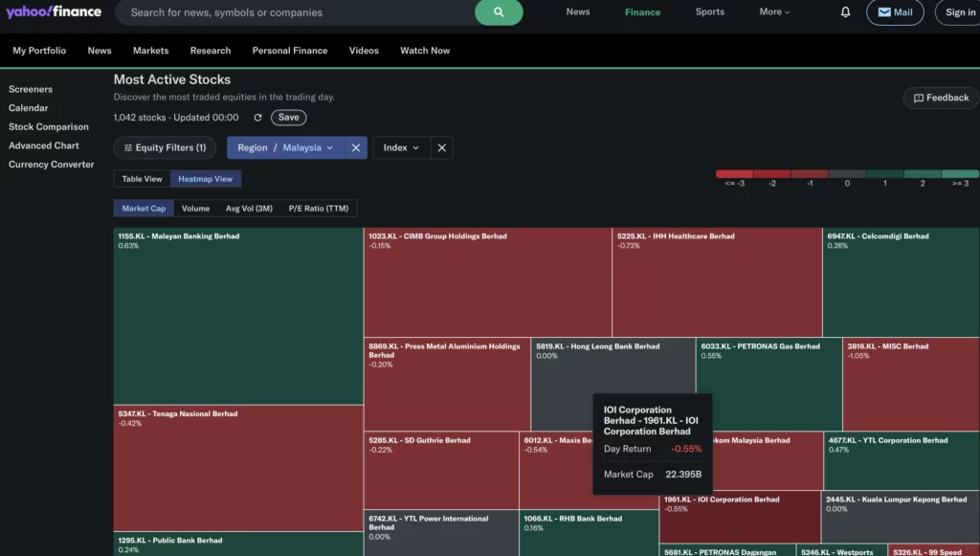Open Stock Comparison in sidebar

click(49, 127)
